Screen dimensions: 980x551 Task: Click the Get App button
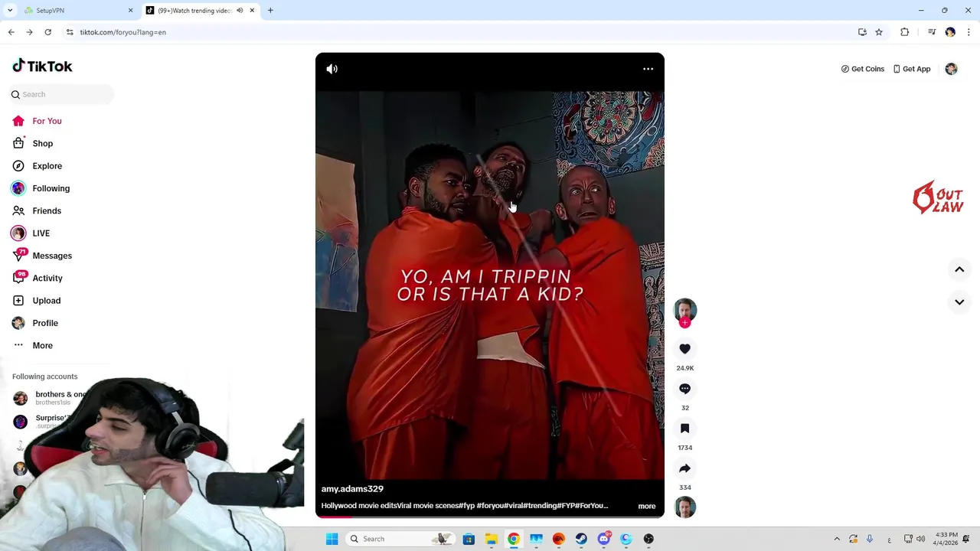911,69
